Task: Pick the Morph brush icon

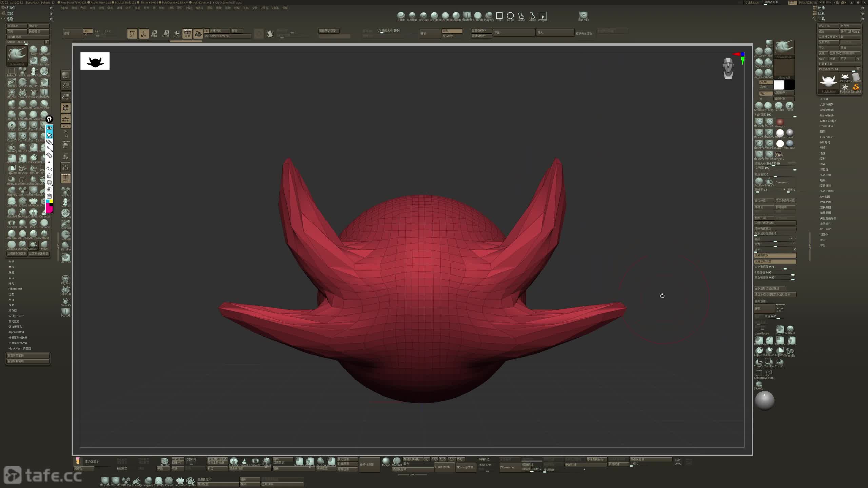Action: (x=23, y=224)
